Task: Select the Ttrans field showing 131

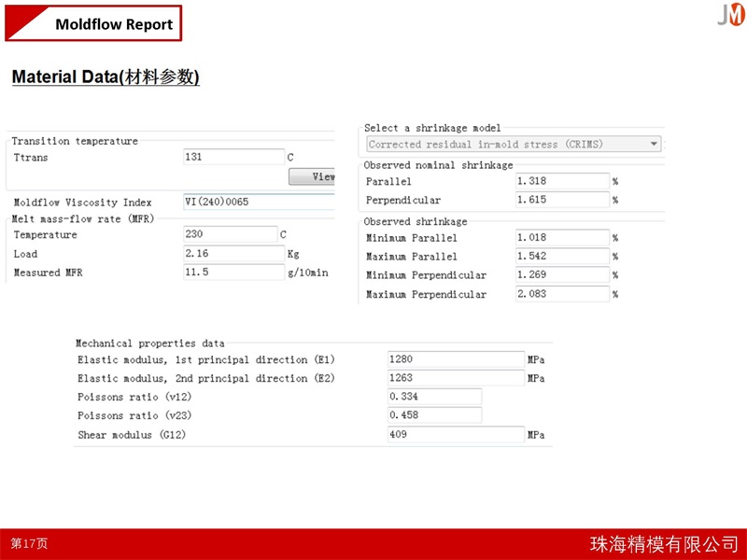Action: click(x=234, y=157)
